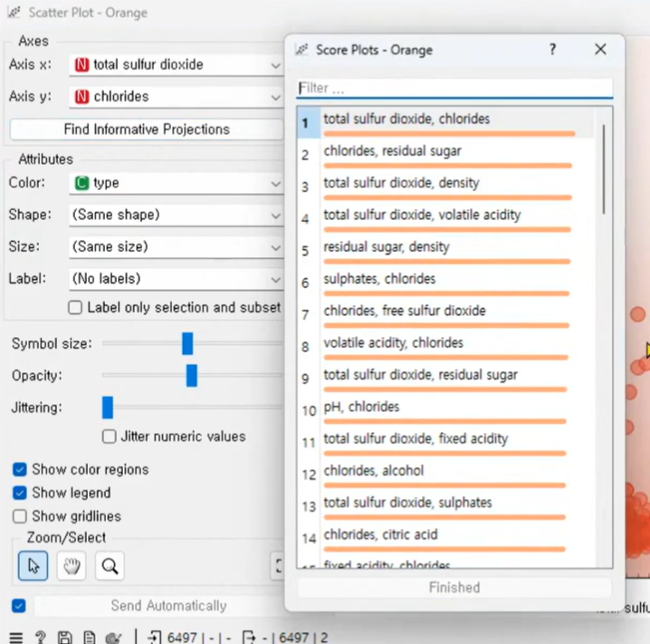The width and height of the screenshot is (650, 644).
Task: Activate the hand pan tool
Action: tap(72, 565)
